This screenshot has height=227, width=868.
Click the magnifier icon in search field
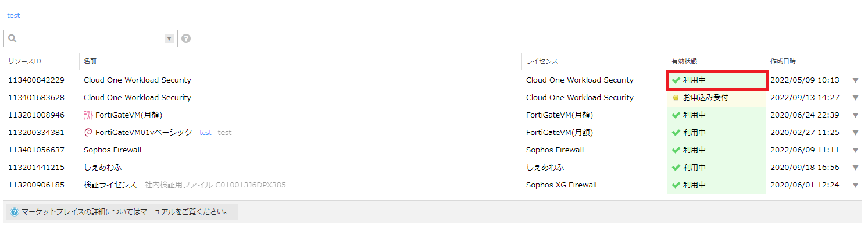[x=13, y=38]
